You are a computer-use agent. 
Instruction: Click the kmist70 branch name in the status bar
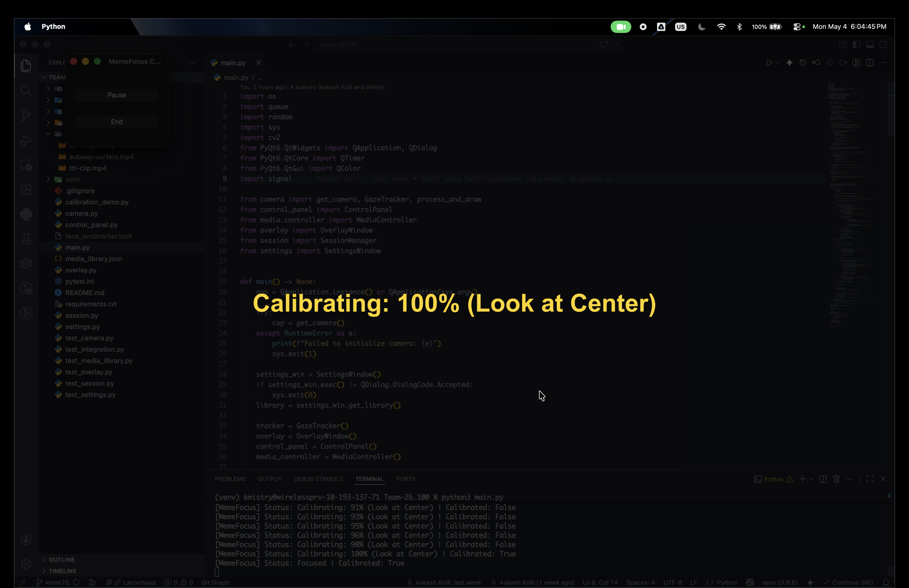click(53, 582)
